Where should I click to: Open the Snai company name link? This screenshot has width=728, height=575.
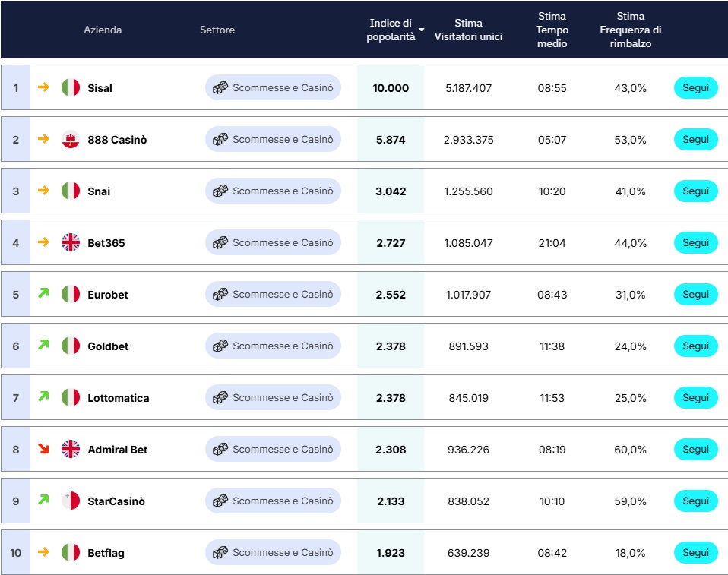tap(99, 191)
